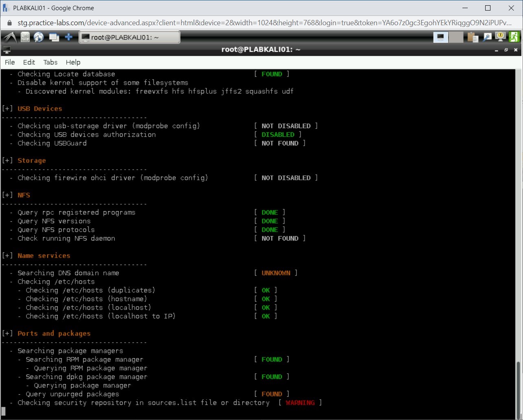This screenshot has height=420, width=523.
Task: Open the terminal File menu
Action: pos(10,62)
